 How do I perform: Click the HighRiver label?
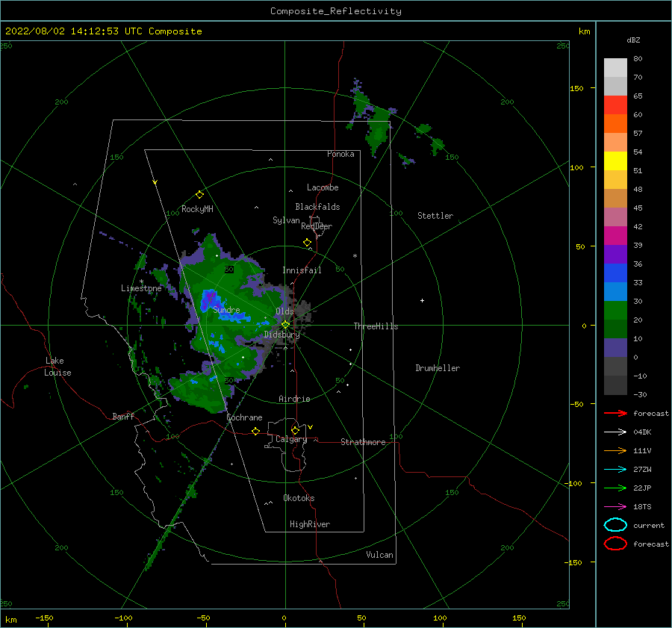[310, 524]
